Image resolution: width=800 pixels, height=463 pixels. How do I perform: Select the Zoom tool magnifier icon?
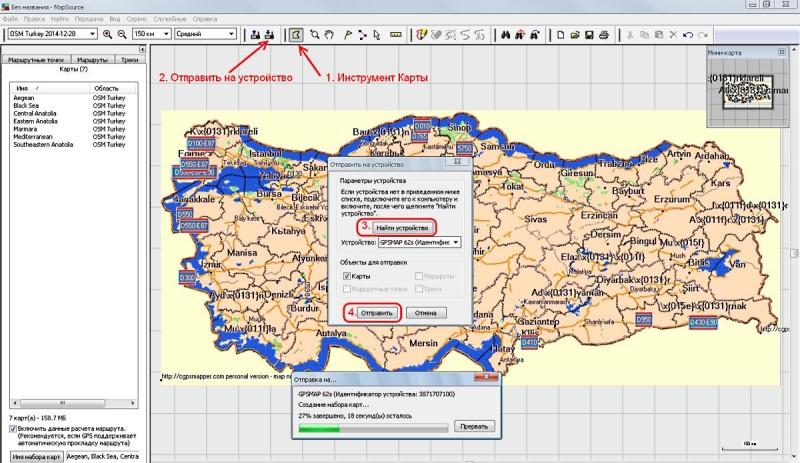click(x=315, y=34)
